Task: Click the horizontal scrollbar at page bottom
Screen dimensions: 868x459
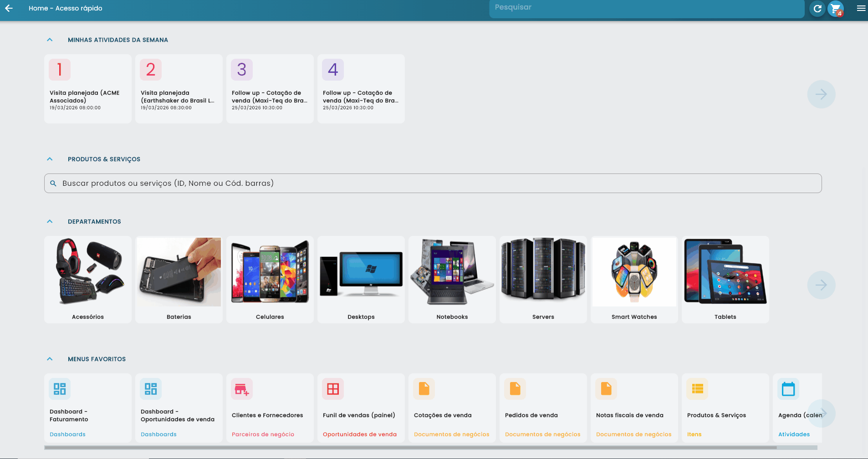Action: (410, 448)
